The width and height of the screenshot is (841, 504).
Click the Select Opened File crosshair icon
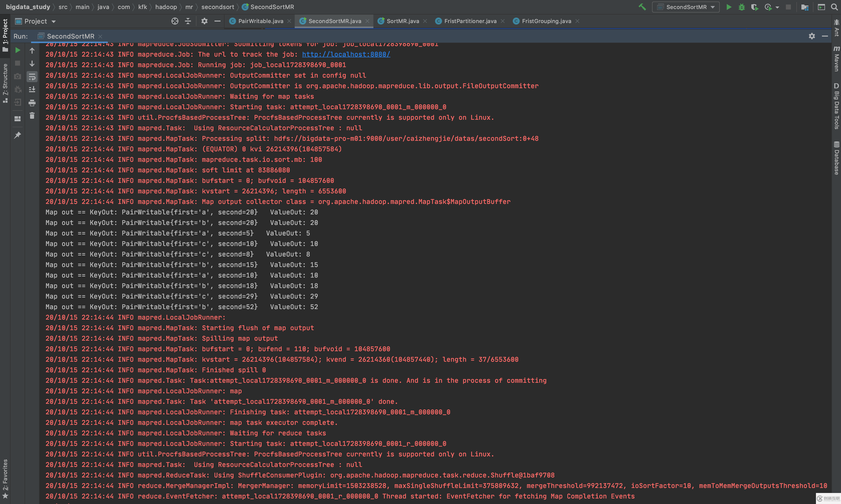tap(175, 21)
